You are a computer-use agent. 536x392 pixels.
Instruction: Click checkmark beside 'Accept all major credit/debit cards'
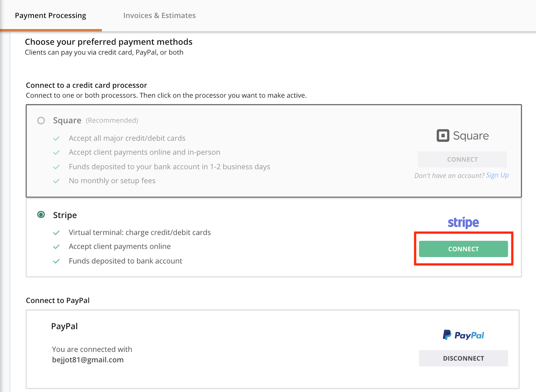click(x=56, y=139)
